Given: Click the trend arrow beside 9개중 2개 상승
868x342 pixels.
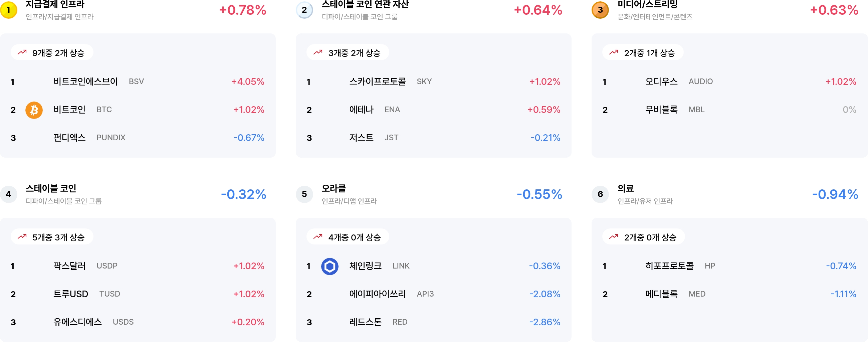Looking at the screenshot, I should (x=22, y=52).
